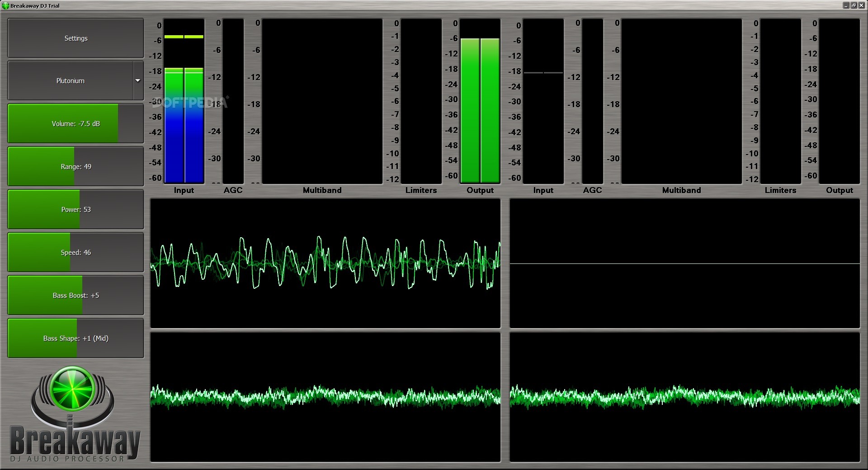
Task: Select the Plutonium preset box
Action: (70, 81)
